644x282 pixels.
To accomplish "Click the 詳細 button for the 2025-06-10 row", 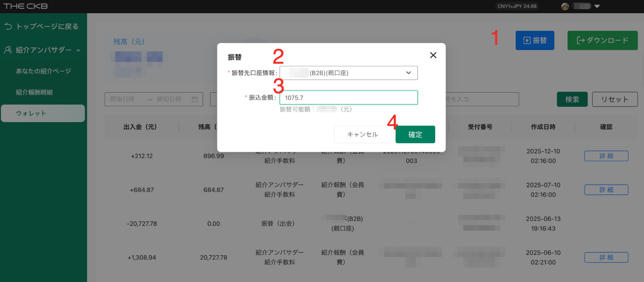I will (606, 257).
